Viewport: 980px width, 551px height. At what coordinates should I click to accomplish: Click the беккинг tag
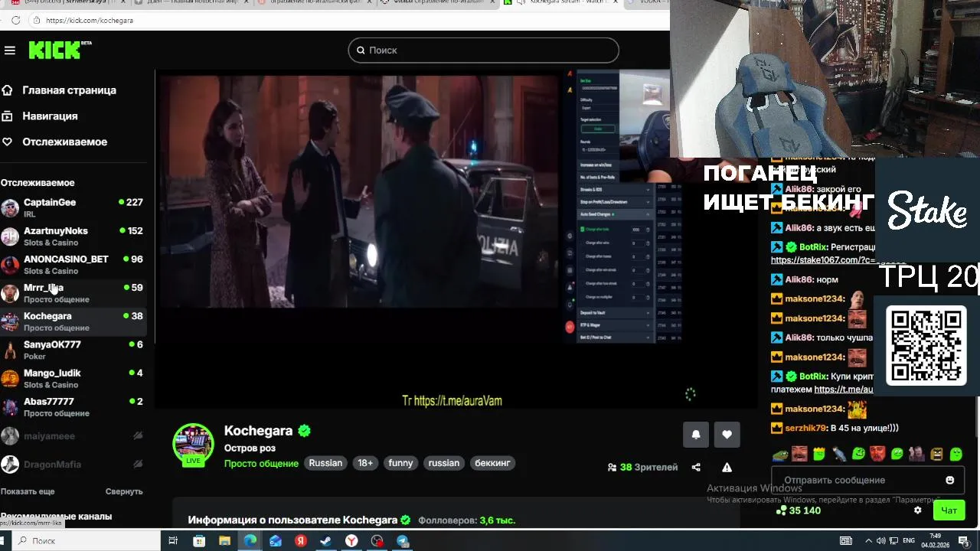pyautogui.click(x=492, y=463)
